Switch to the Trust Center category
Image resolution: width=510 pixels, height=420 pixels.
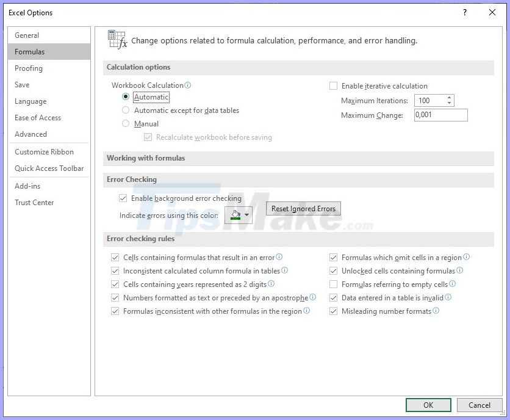coord(34,203)
